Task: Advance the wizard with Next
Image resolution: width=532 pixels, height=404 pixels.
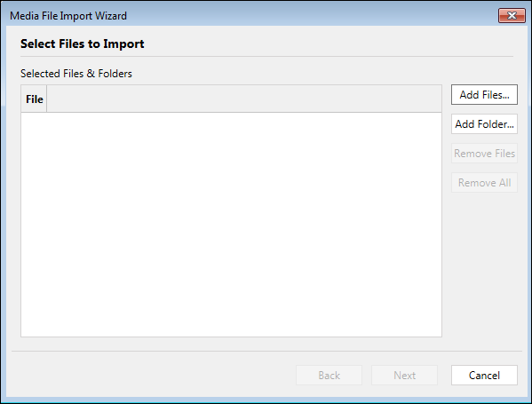Action: [x=404, y=376]
